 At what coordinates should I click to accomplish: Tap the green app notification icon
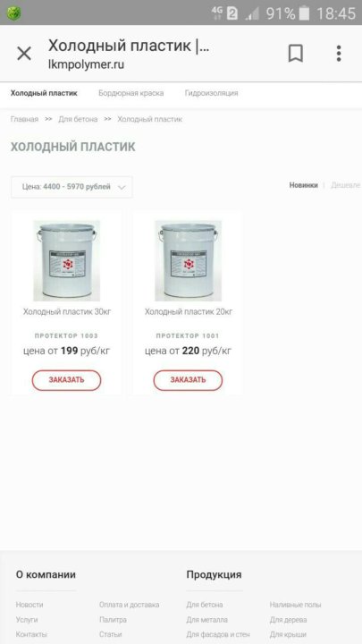(13, 13)
